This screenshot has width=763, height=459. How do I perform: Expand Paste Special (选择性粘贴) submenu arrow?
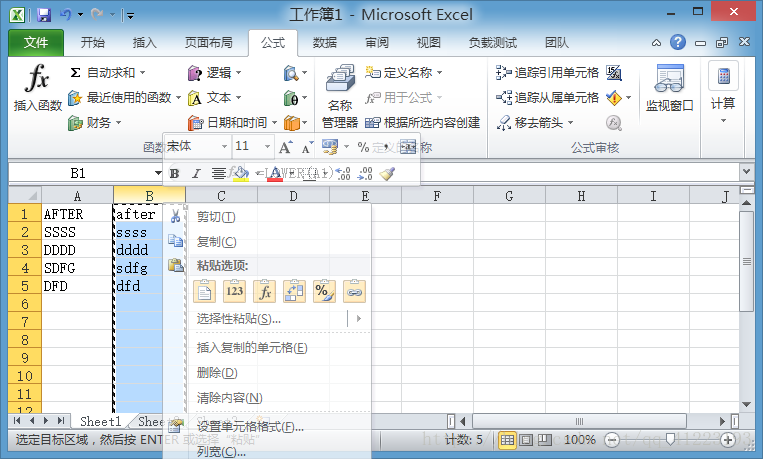coord(359,319)
